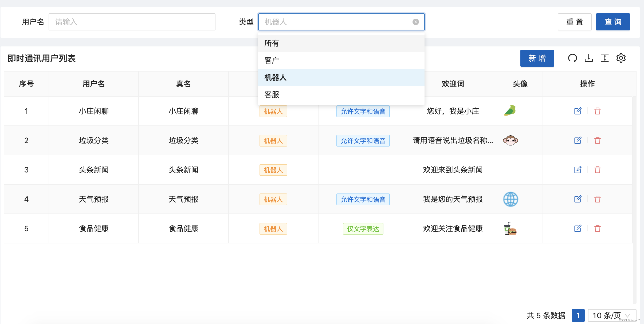This screenshot has height=324, width=644.
Task: Delete the 垃圾分类 row
Action: click(598, 140)
